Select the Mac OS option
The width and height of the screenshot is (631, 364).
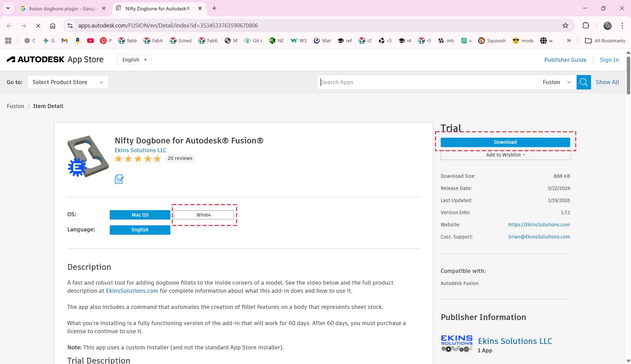[x=140, y=215]
